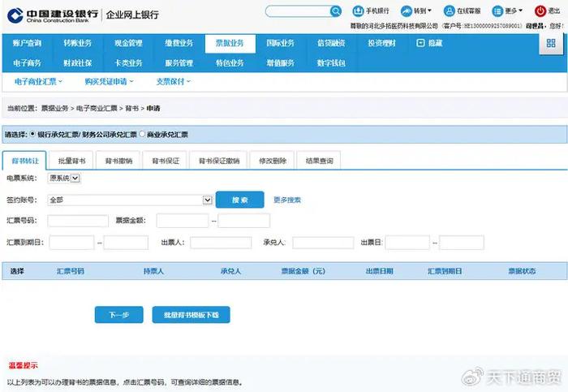Open 票据业务 menu
The width and height of the screenshot is (568, 392).
pos(230,43)
